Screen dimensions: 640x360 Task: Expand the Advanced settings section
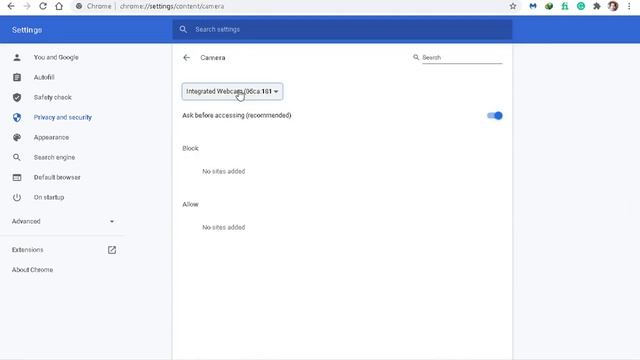[62, 221]
